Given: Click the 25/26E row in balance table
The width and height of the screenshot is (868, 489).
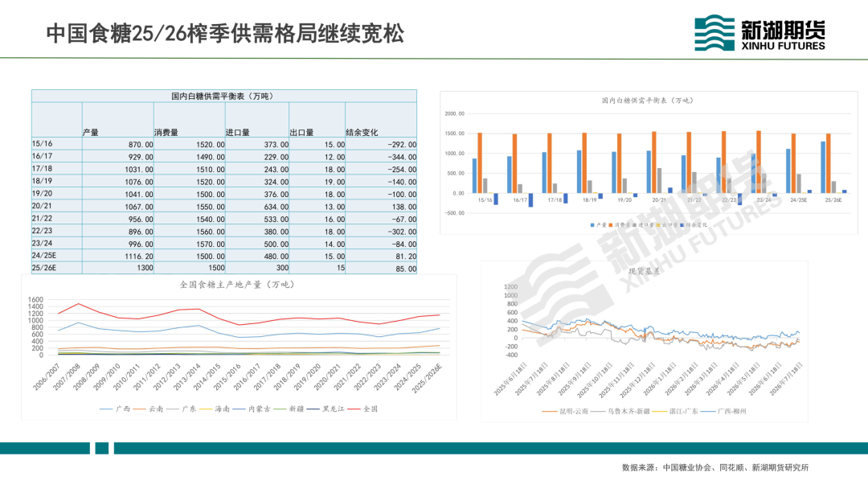Looking at the screenshot, I should pyautogui.click(x=224, y=268).
